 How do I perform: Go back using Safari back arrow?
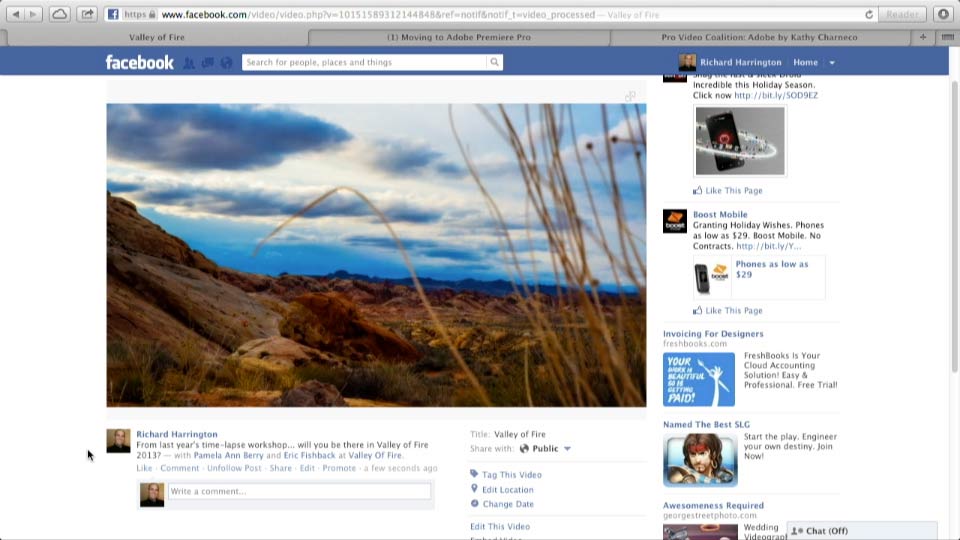pos(15,14)
